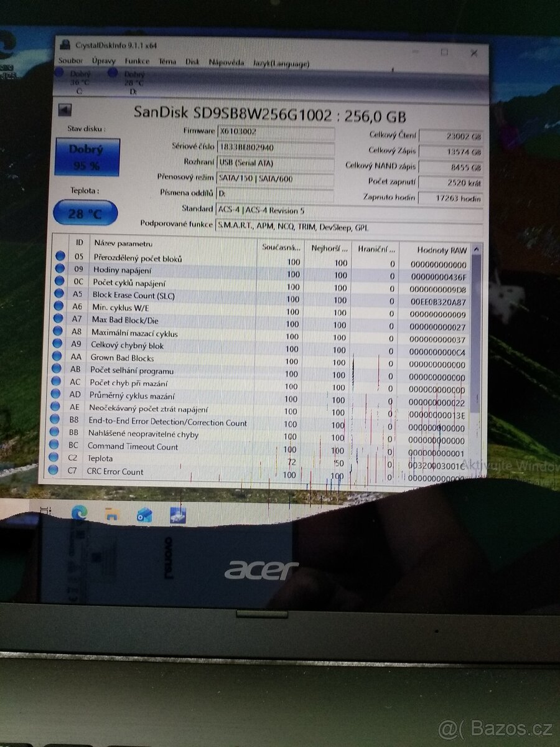Image resolution: width=560 pixels, height=747 pixels.
Task: Click the Současná column header
Action: click(281, 247)
